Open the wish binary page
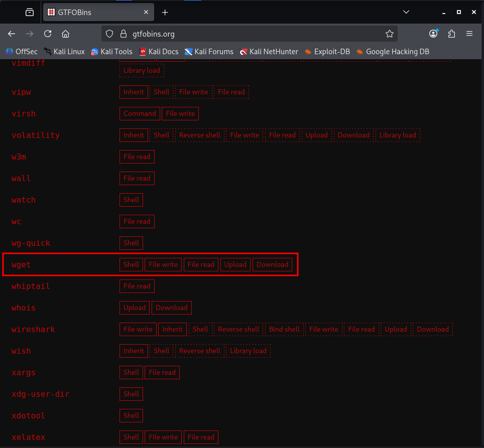Screen dimensions: 484x448 pos(21,351)
